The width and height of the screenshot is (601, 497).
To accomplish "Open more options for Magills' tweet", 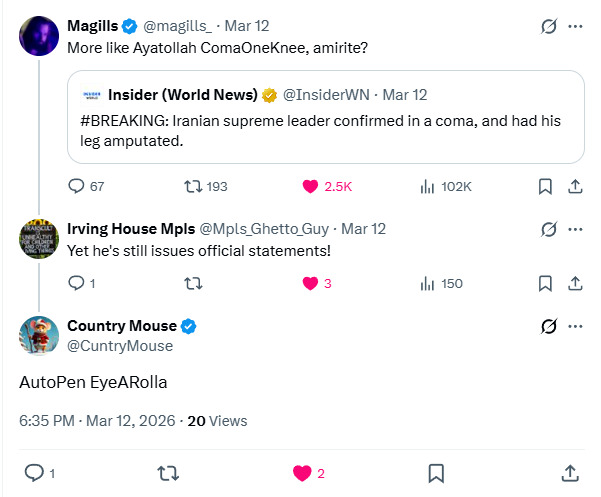I will 575,27.
